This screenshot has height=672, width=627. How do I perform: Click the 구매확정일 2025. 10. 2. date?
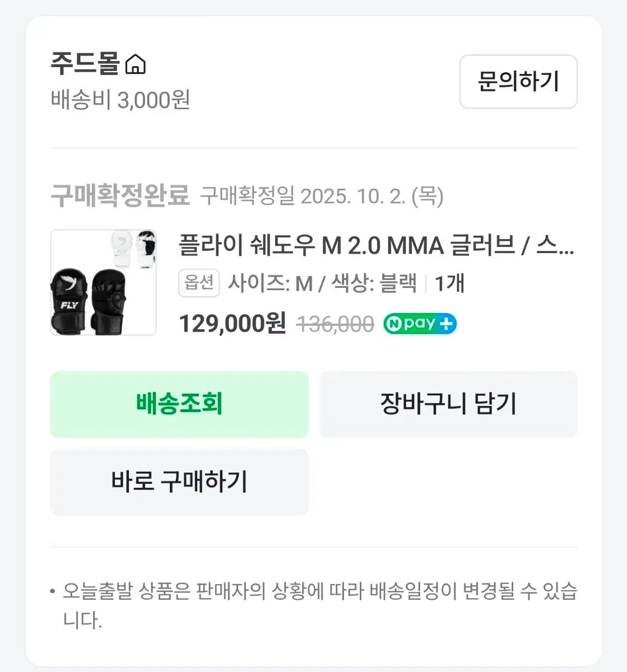pos(322,196)
